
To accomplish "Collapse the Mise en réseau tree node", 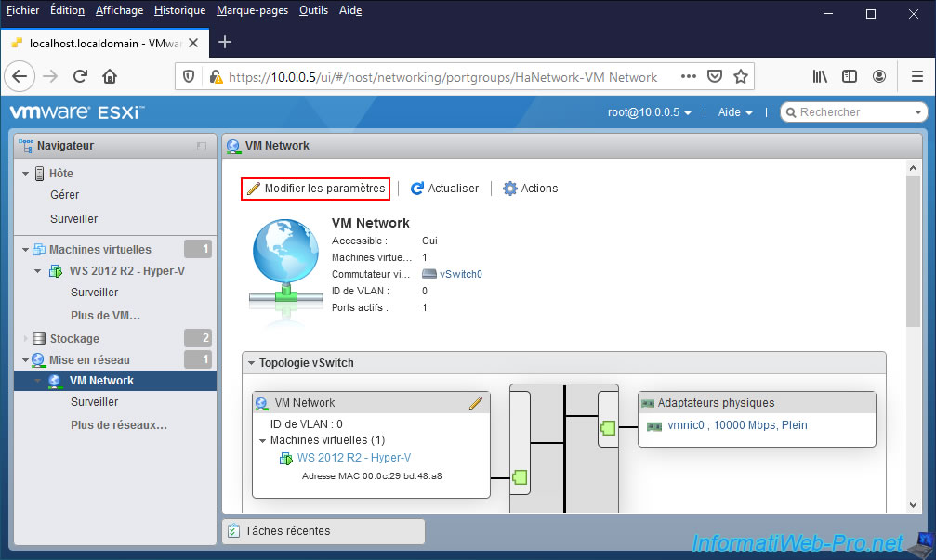I will coord(26,360).
